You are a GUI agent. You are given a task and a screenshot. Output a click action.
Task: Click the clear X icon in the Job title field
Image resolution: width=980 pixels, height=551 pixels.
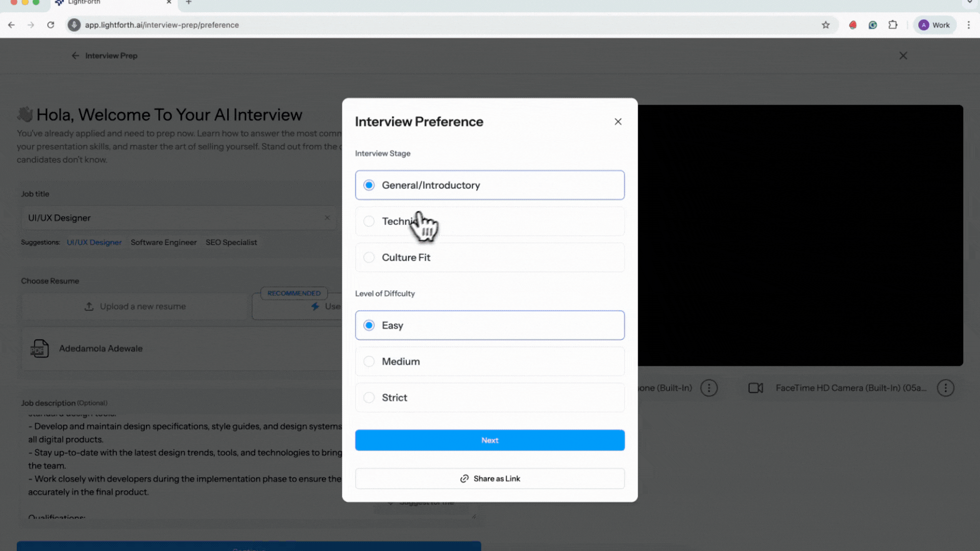coord(327,218)
